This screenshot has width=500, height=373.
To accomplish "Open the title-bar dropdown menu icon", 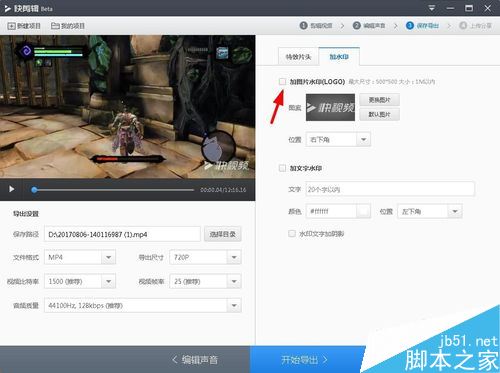I will pos(432,8).
